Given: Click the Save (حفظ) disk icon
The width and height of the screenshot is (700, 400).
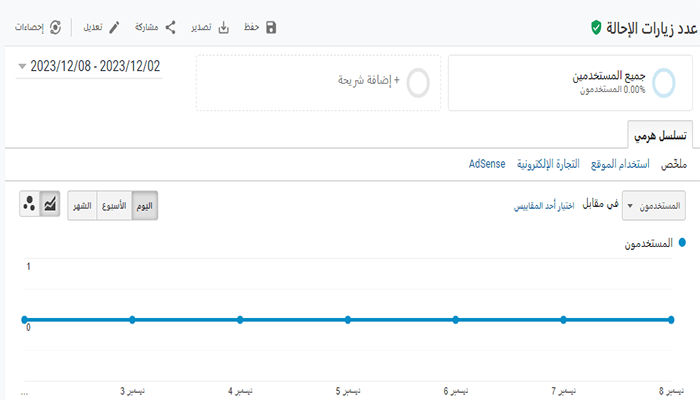Looking at the screenshot, I should [270, 27].
